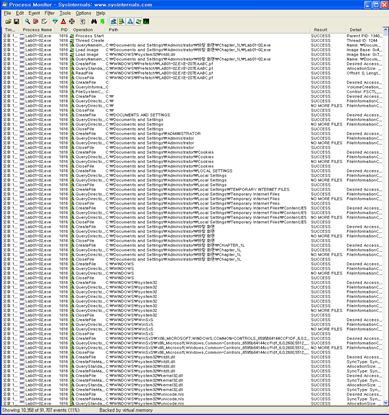Show the Process Tree from the toolbar
The width and height of the screenshot is (389, 415).
(83, 22)
